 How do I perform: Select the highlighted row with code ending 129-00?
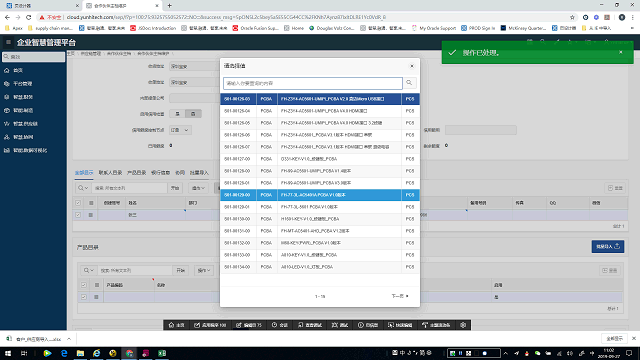pos(320,195)
